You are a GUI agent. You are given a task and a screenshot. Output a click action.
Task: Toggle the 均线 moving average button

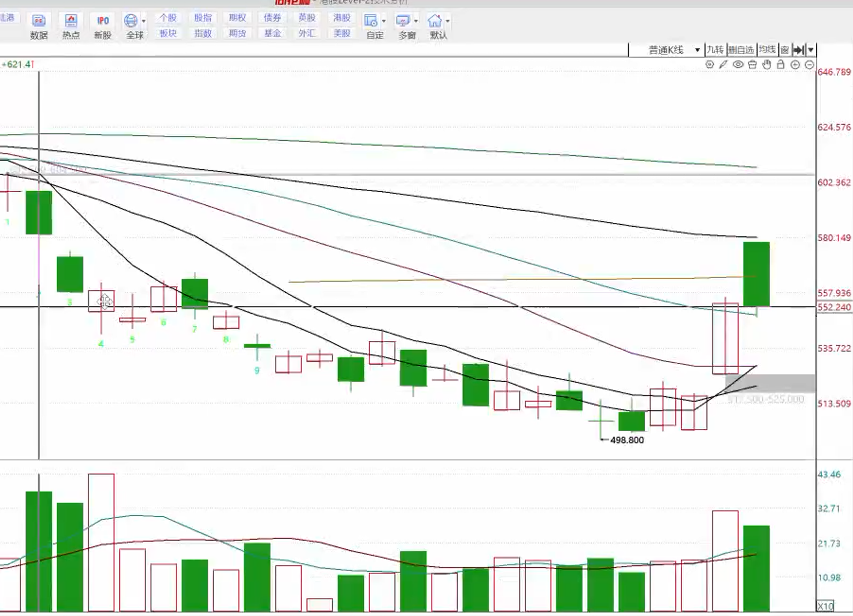[767, 50]
